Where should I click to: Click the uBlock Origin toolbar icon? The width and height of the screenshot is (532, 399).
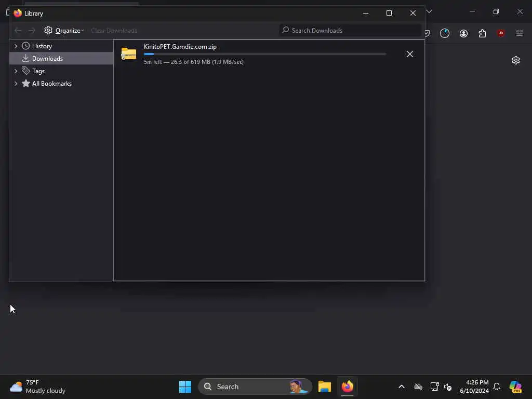tap(501, 33)
